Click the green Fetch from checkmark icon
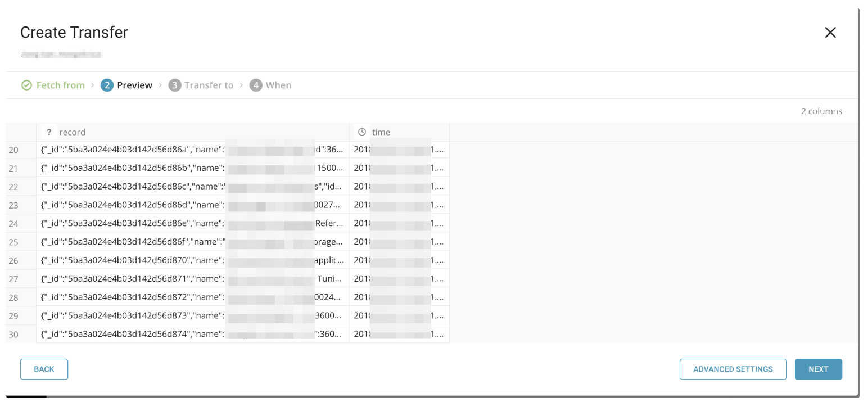 point(26,85)
